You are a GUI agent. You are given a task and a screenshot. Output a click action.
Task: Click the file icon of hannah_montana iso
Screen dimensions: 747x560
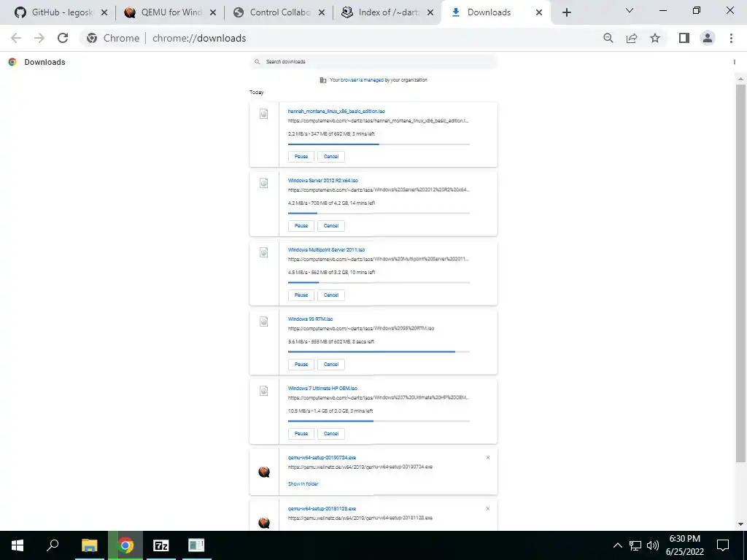click(x=263, y=114)
